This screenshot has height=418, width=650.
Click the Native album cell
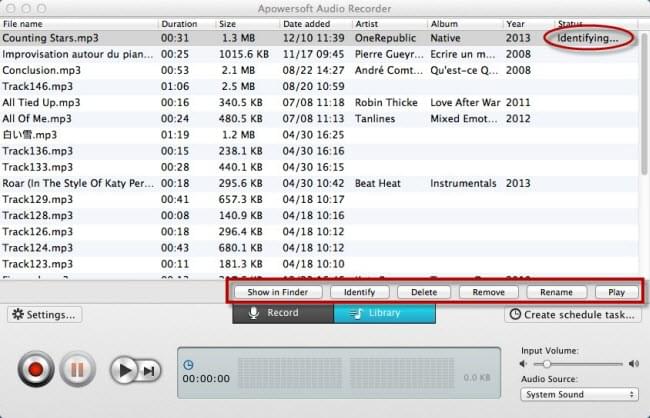(x=445, y=38)
